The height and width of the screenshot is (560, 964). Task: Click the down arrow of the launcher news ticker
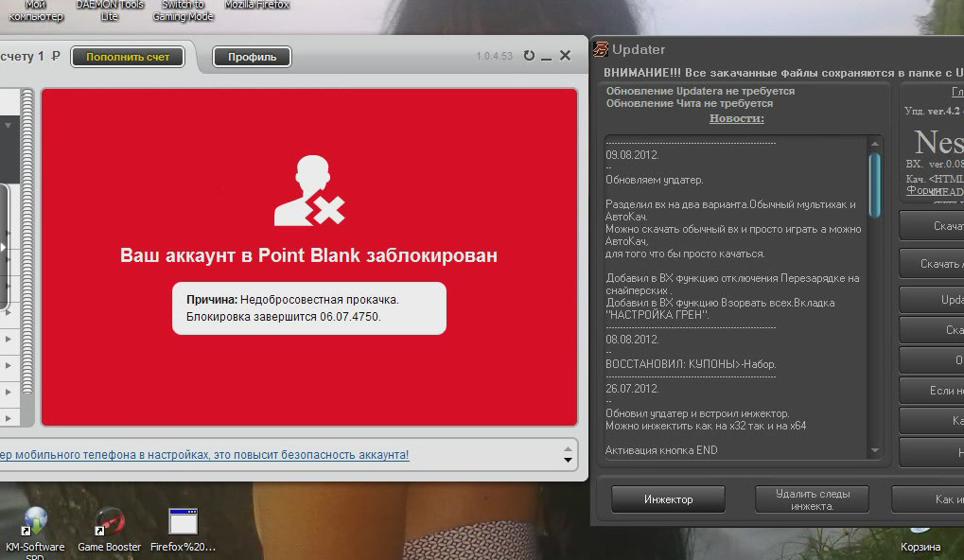(568, 460)
